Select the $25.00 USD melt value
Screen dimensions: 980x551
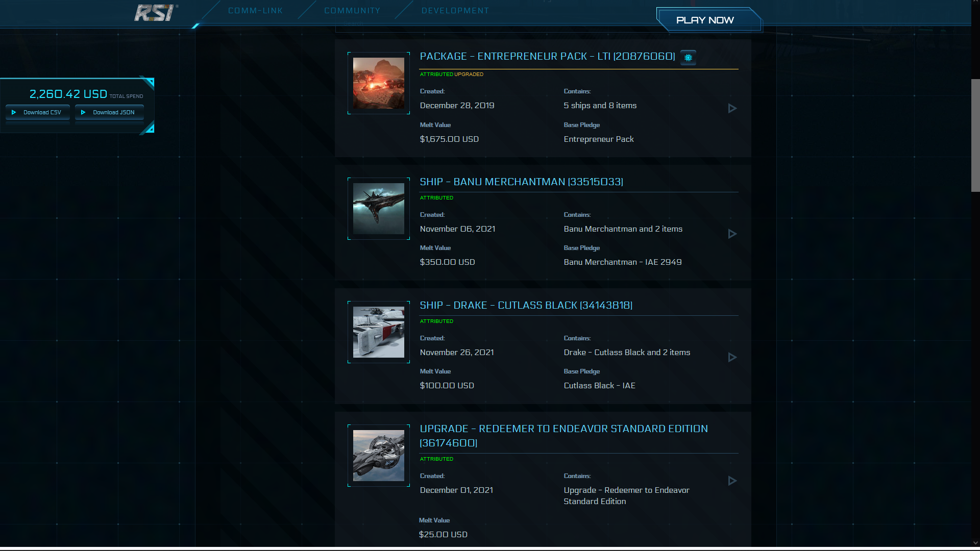443,535
